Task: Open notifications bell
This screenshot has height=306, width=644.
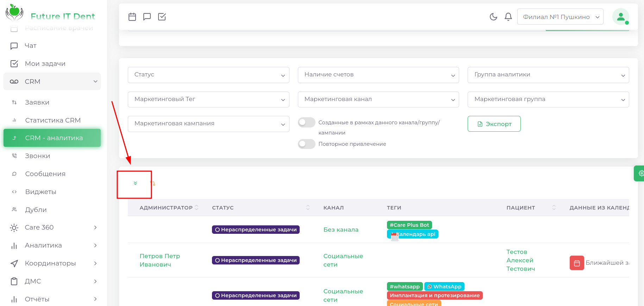Action: coord(508,17)
